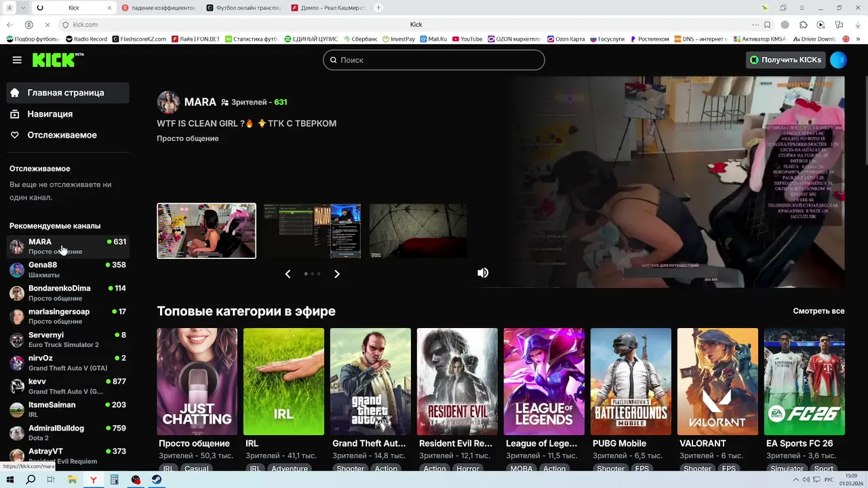The width and height of the screenshot is (868, 488).
Task: Open recommended channel AdmiralBulldog
Action: click(x=68, y=432)
